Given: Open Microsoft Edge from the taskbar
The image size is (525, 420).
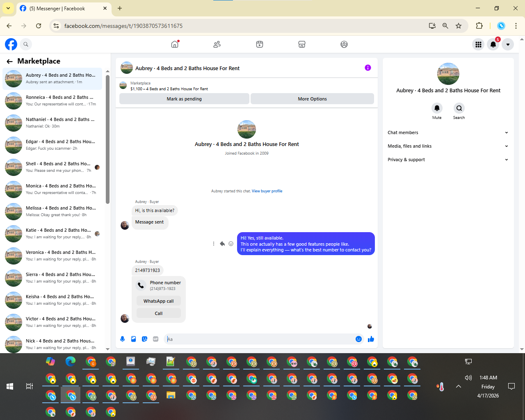Looking at the screenshot, I should (71, 361).
